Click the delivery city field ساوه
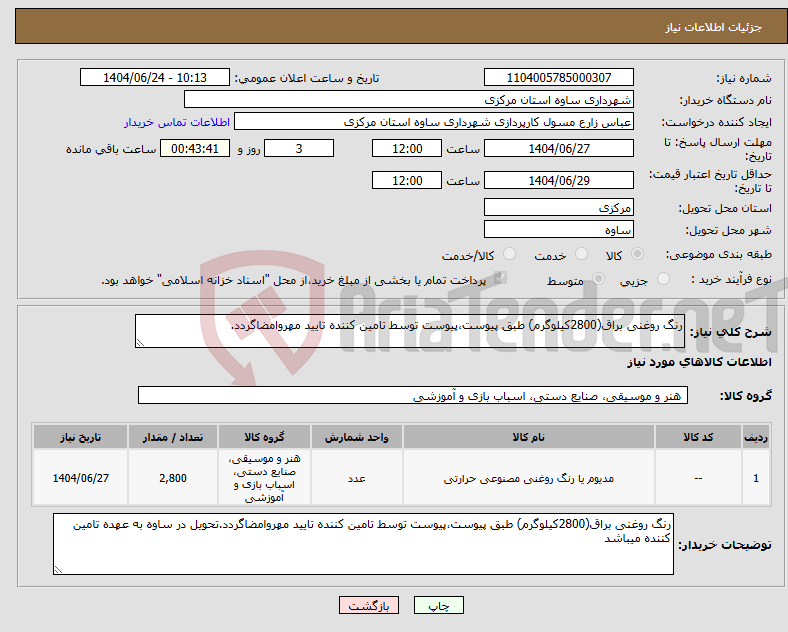The height and width of the screenshot is (632, 788). point(558,230)
